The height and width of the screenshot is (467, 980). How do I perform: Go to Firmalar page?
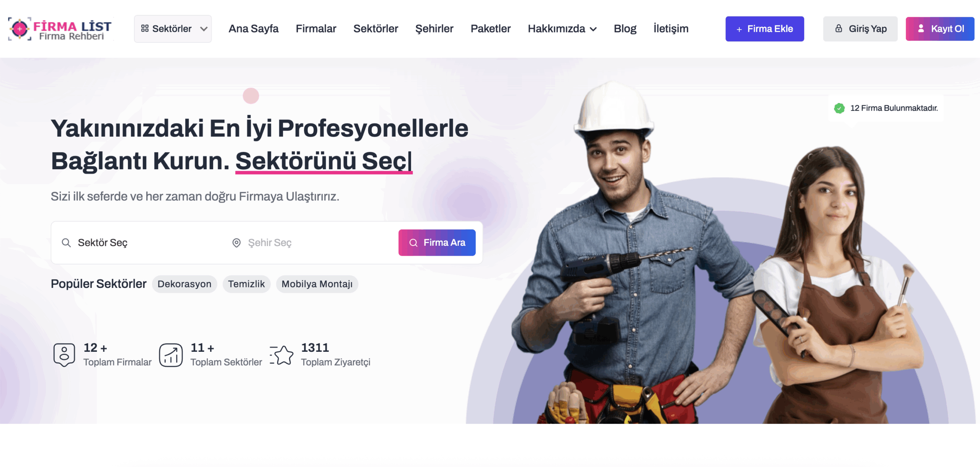316,29
